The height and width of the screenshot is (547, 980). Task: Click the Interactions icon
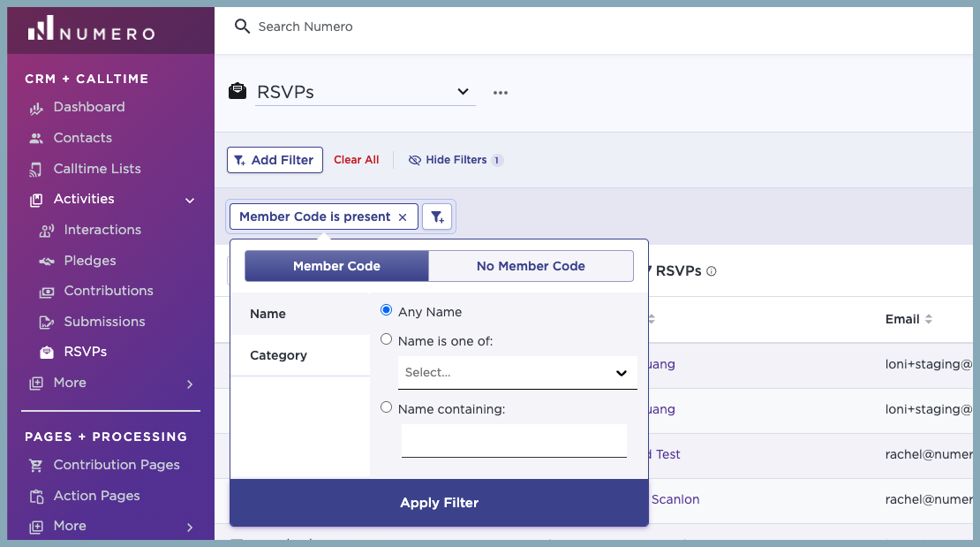tap(47, 231)
